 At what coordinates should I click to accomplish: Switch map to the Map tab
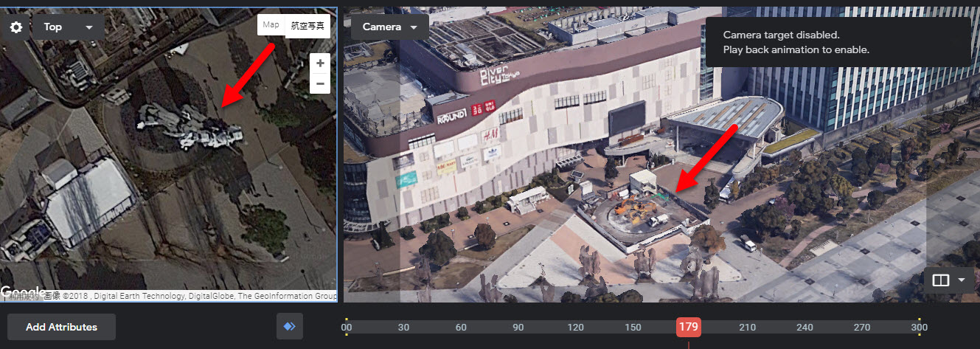click(271, 25)
